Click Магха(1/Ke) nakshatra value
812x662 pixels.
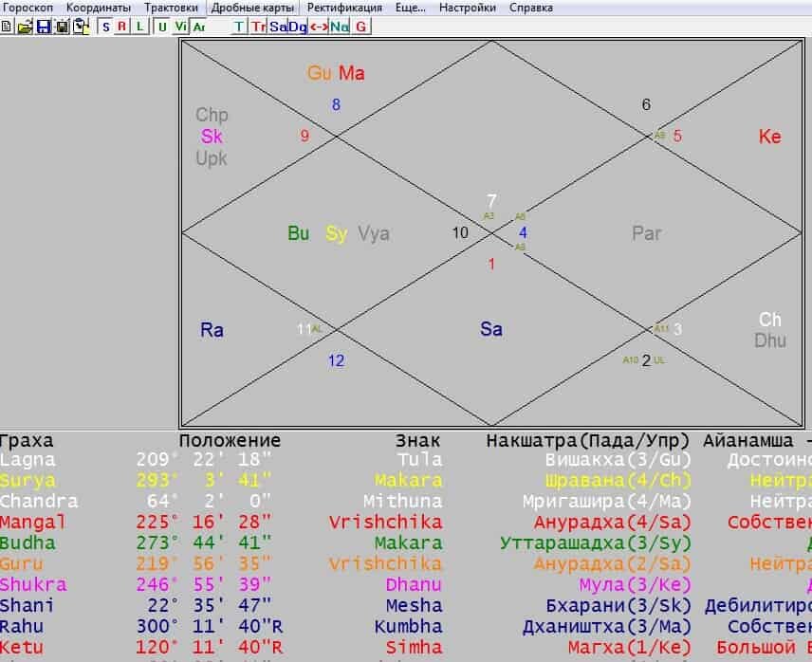coord(629,647)
